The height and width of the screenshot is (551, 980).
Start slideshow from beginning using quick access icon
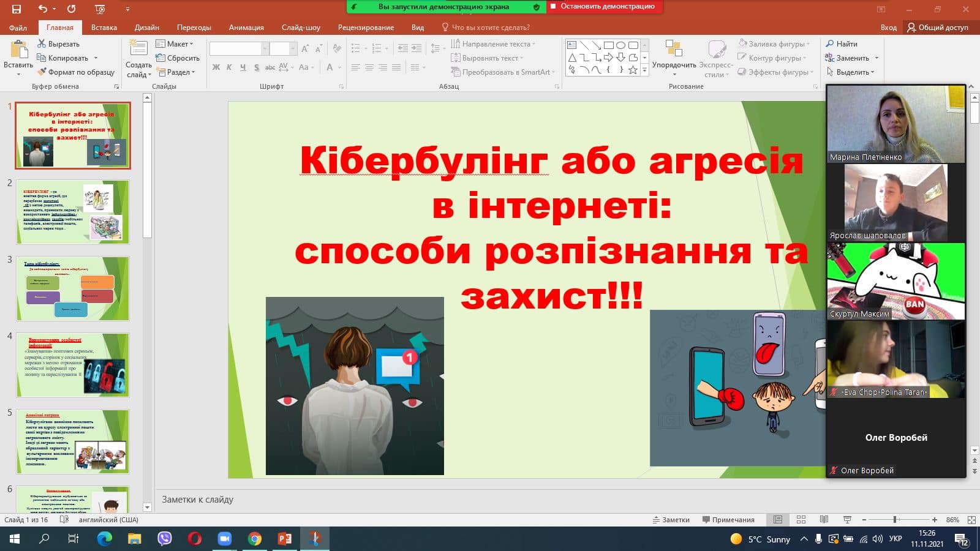[x=100, y=9]
